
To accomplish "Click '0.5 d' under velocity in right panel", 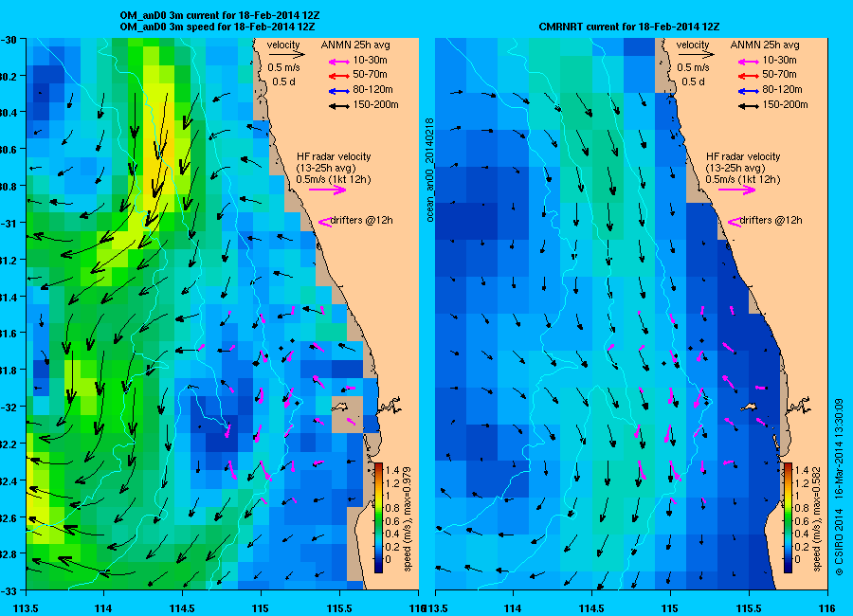I will (x=693, y=82).
